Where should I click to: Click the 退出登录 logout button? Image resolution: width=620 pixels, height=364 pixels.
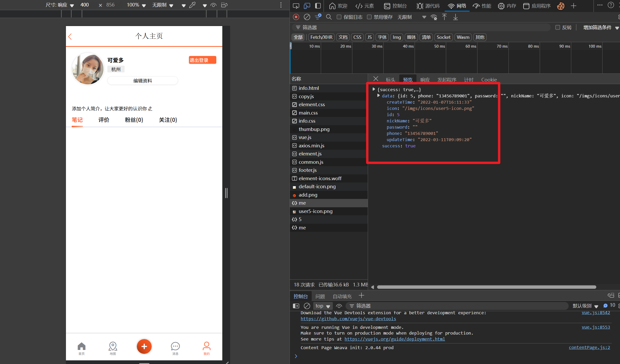point(202,60)
